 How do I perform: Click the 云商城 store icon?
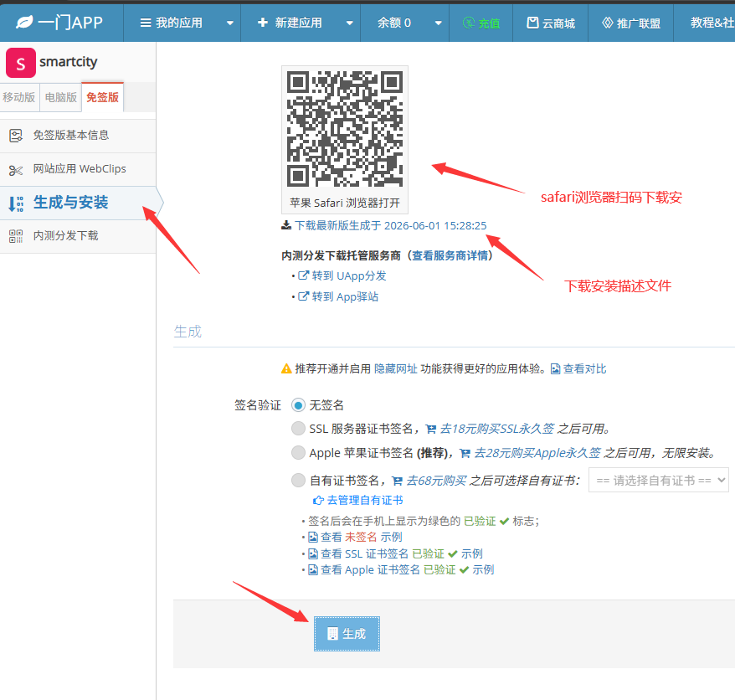[x=532, y=23]
